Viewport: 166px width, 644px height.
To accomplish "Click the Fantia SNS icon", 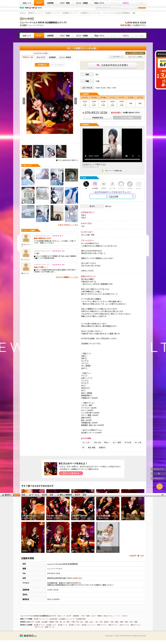I will pyautogui.click(x=138, y=184).
